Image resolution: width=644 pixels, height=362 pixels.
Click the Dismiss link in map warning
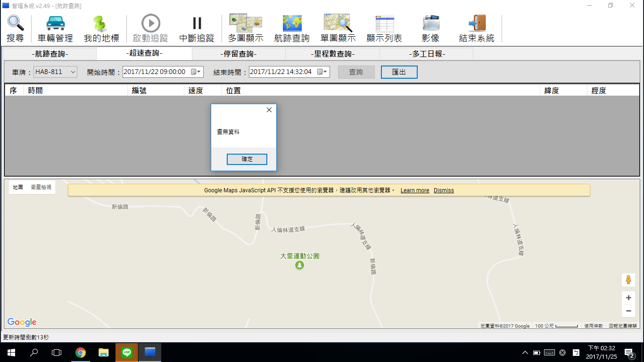[x=444, y=190]
